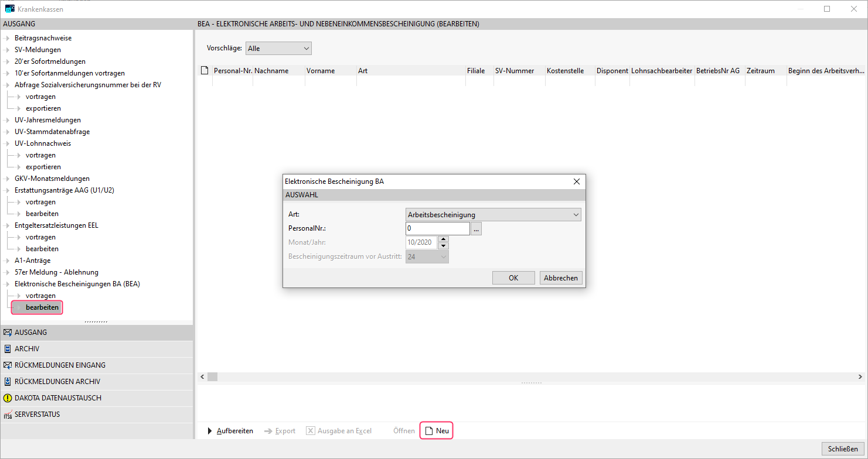
Task: Click the document column header icon
Action: point(205,71)
